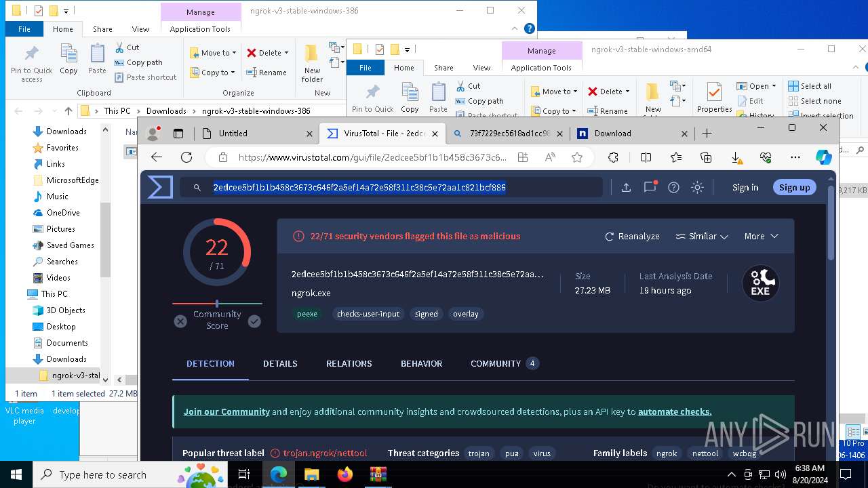Image resolution: width=868 pixels, height=488 pixels.
Task: Click the Join our Community link
Action: click(226, 412)
